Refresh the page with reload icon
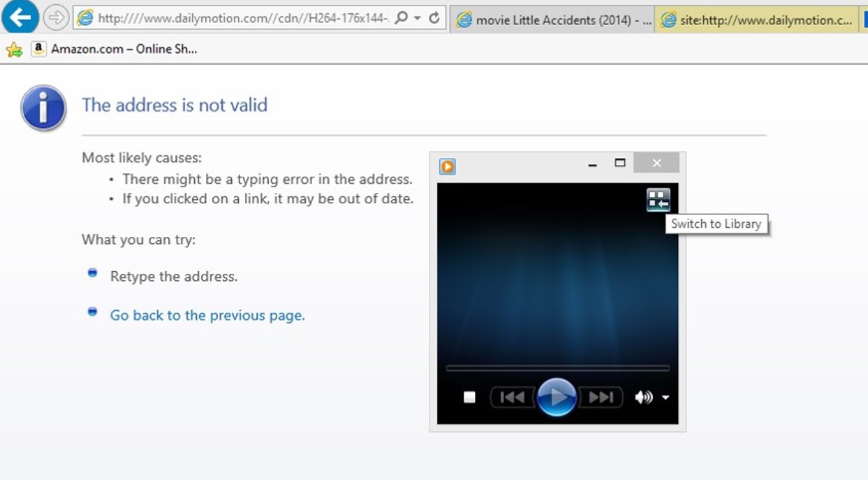Image resolution: width=868 pixels, height=480 pixels. click(x=434, y=18)
